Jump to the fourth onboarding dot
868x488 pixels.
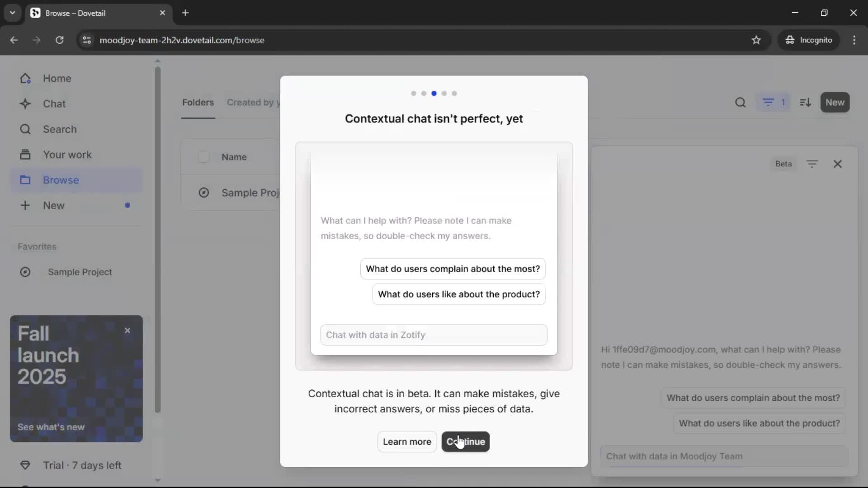444,94
